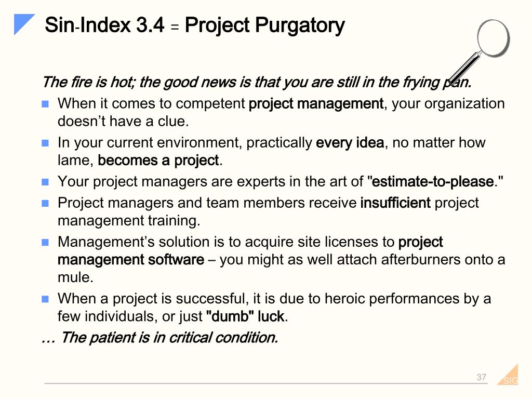Click the italic line 'The patient is in critical condition'
Image resolution: width=532 pixels, height=399 pixels.
(169, 338)
